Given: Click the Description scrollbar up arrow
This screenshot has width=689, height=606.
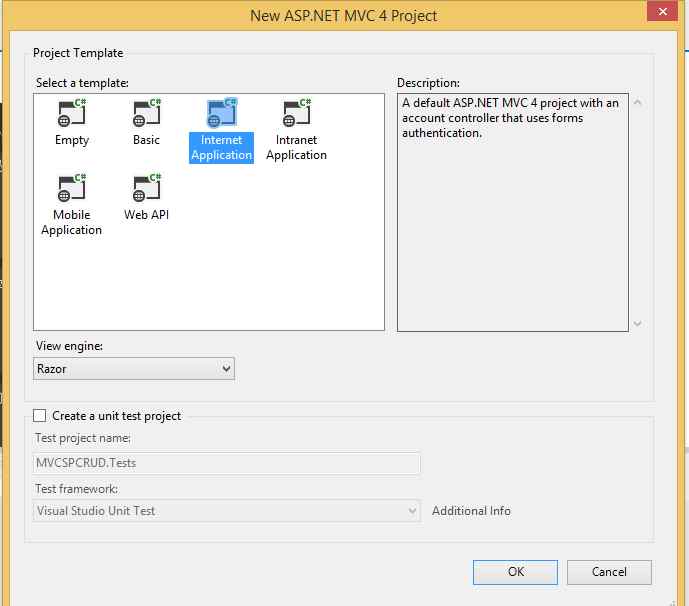Looking at the screenshot, I should [x=638, y=103].
